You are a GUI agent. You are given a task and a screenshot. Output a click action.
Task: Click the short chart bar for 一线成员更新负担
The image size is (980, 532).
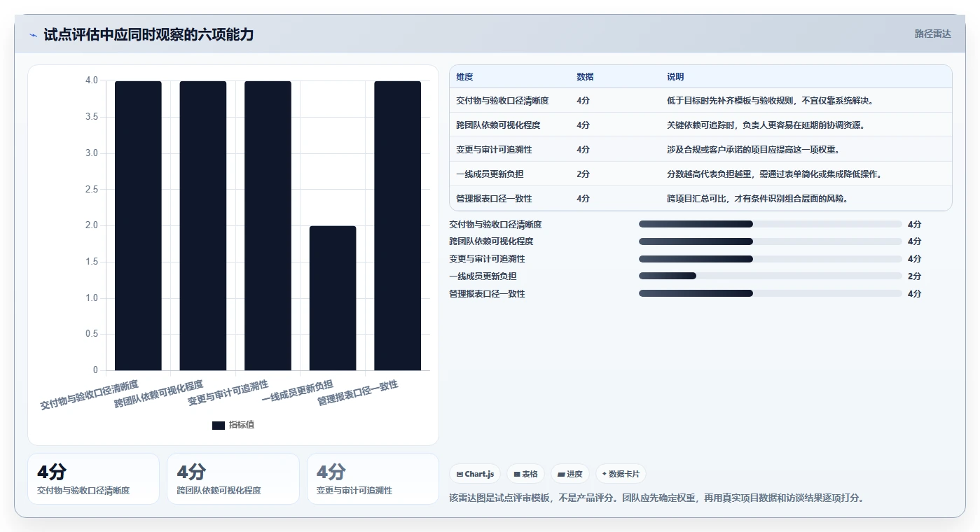click(333, 298)
